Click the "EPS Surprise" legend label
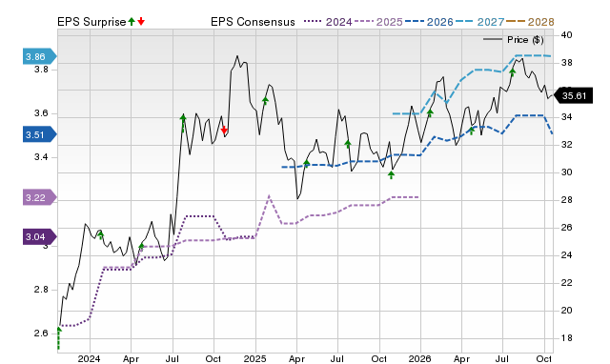Screen dimensions: 610x364 click(91, 22)
